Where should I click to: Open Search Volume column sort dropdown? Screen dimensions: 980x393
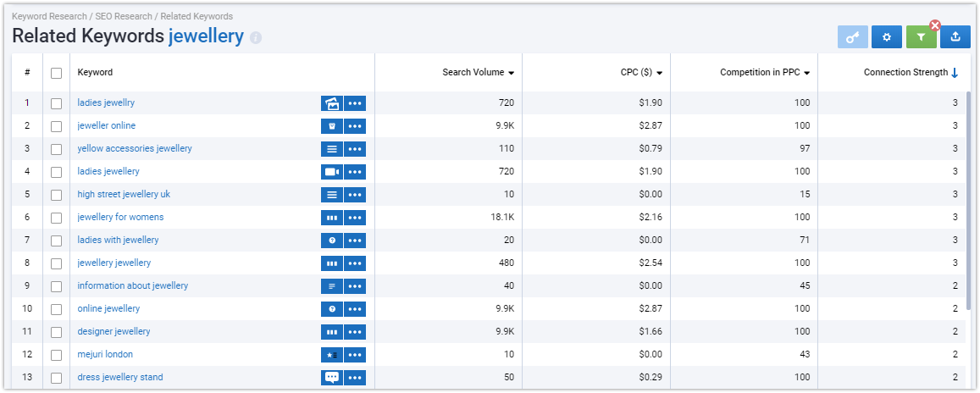512,73
